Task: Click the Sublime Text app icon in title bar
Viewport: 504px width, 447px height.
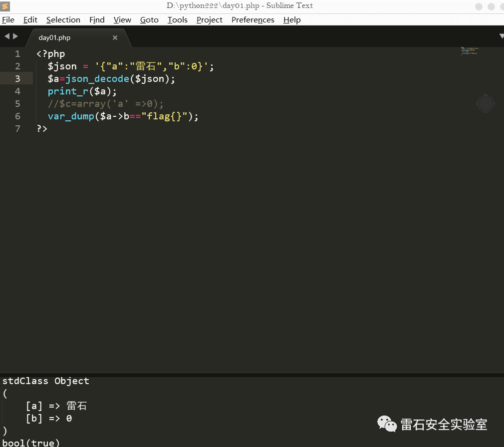Action: (5, 6)
